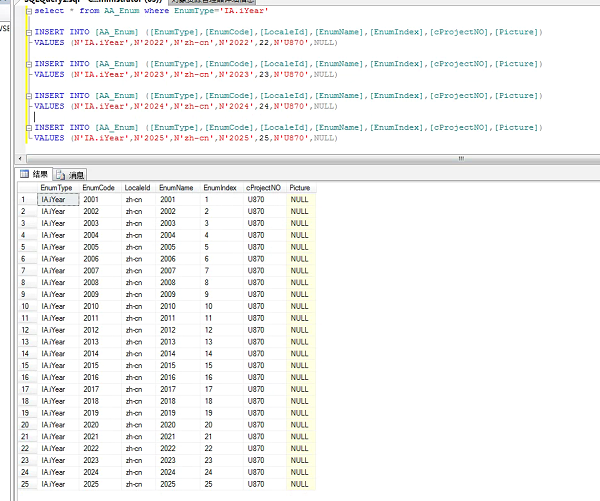Collapse the INSERT statement for year 2022

29,33
